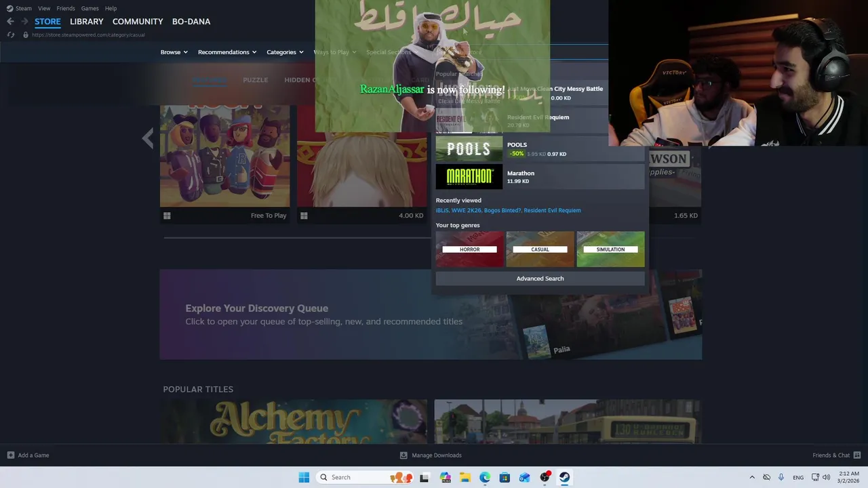Switch to the STORE tab
Viewport: 868px width, 488px height.
pyautogui.click(x=47, y=22)
